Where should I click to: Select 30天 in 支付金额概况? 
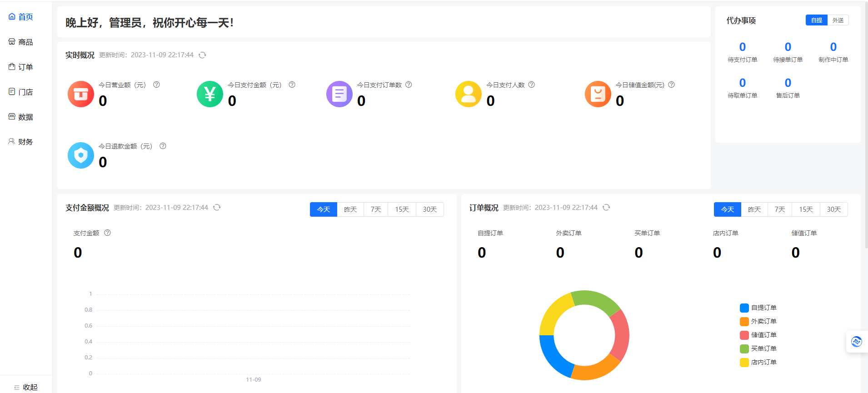[x=430, y=209]
